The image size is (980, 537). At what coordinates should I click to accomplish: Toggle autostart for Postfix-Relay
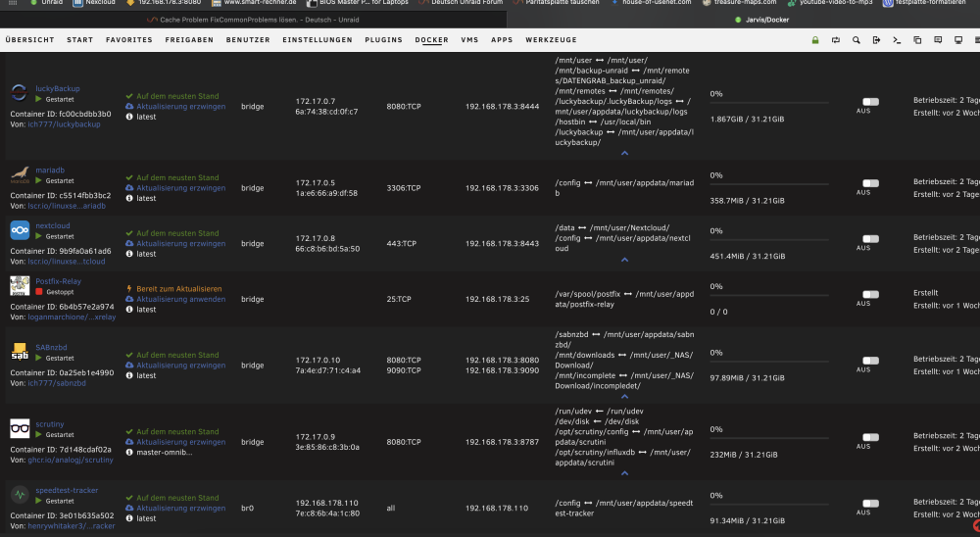point(870,294)
